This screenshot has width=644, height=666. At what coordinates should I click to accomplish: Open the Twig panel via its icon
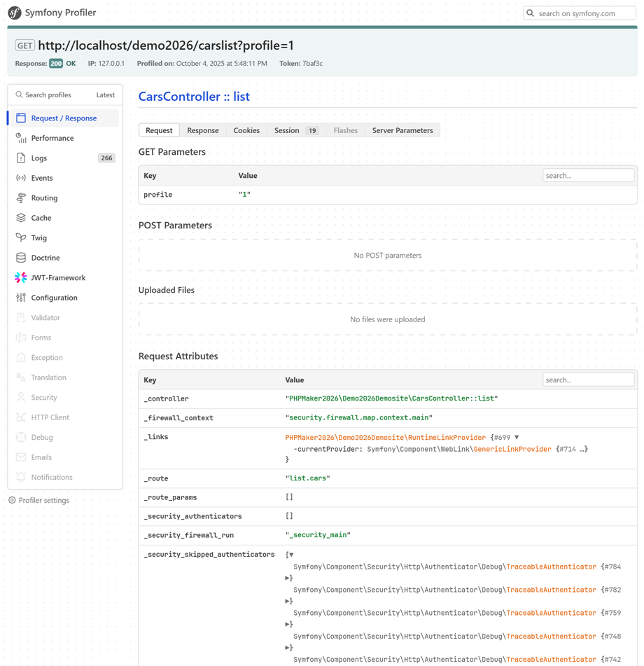[21, 238]
